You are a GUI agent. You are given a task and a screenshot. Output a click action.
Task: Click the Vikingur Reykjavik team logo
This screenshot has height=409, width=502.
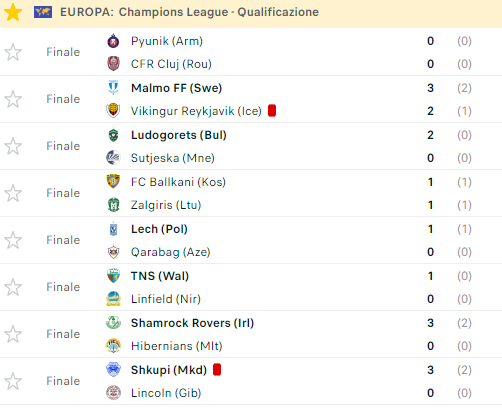coord(113,111)
